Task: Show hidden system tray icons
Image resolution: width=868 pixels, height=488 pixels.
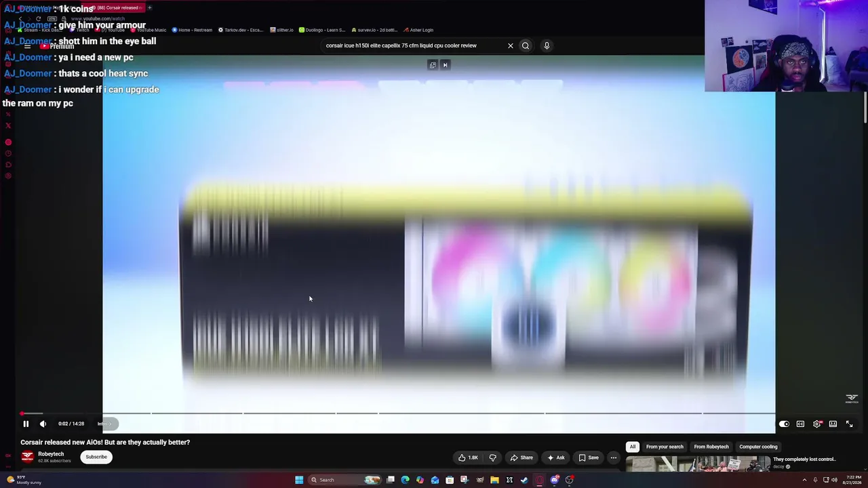Action: 804,480
